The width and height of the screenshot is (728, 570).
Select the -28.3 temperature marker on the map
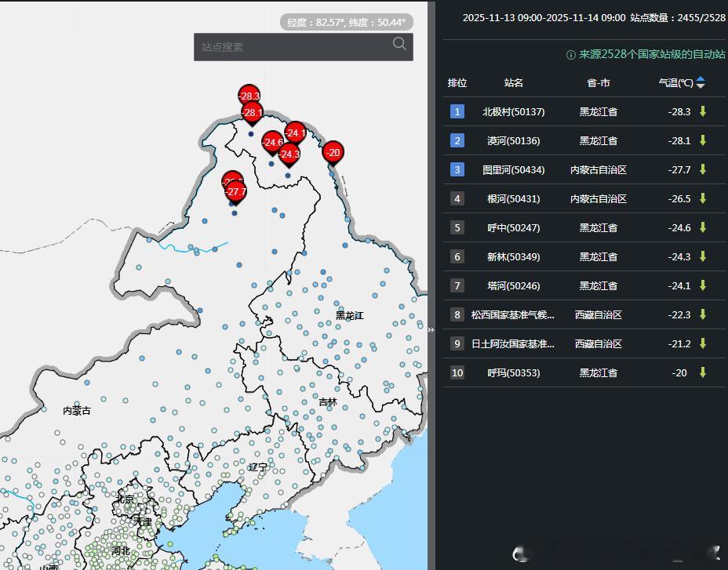(x=249, y=96)
